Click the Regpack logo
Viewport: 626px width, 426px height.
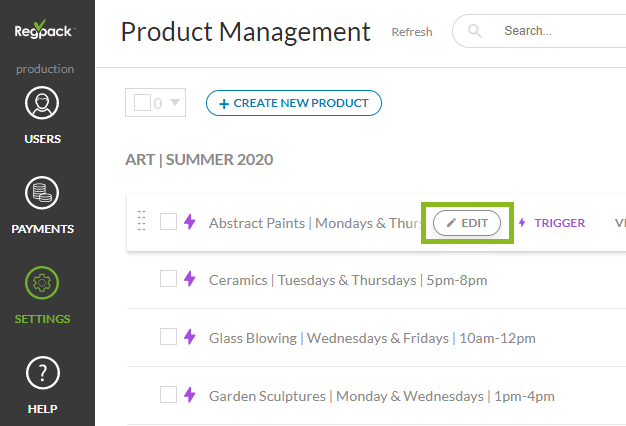(46, 31)
